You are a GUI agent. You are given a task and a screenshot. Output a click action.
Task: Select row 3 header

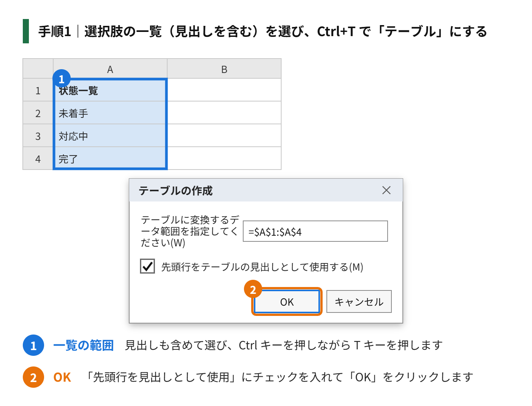pos(38,136)
